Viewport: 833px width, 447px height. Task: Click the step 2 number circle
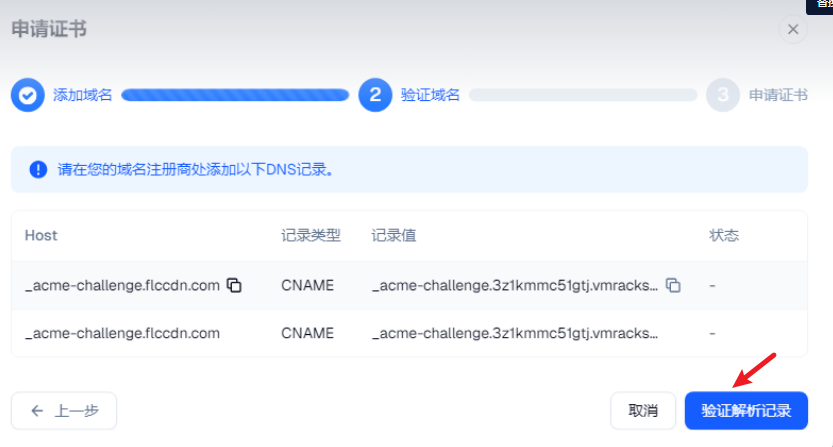(375, 95)
